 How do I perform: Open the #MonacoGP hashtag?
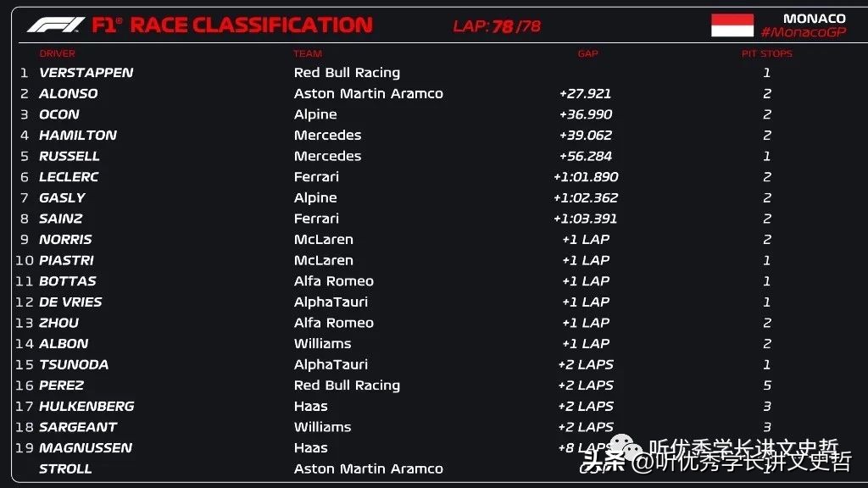pyautogui.click(x=803, y=32)
